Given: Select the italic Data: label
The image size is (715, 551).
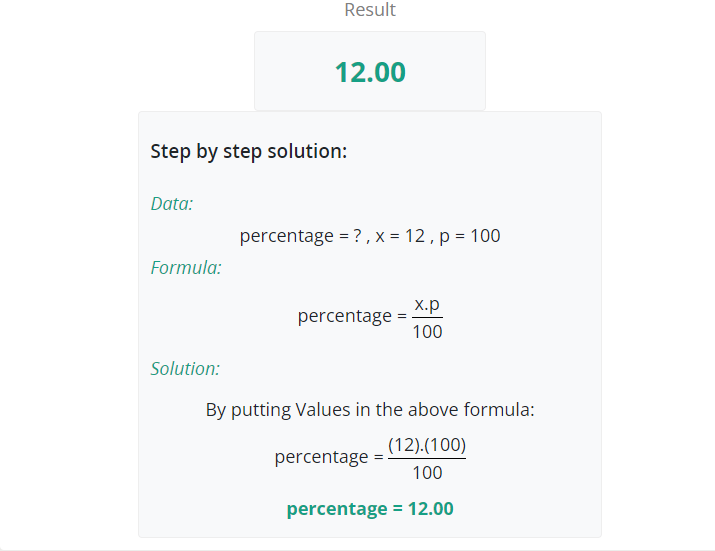Looking at the screenshot, I should coord(172,203).
